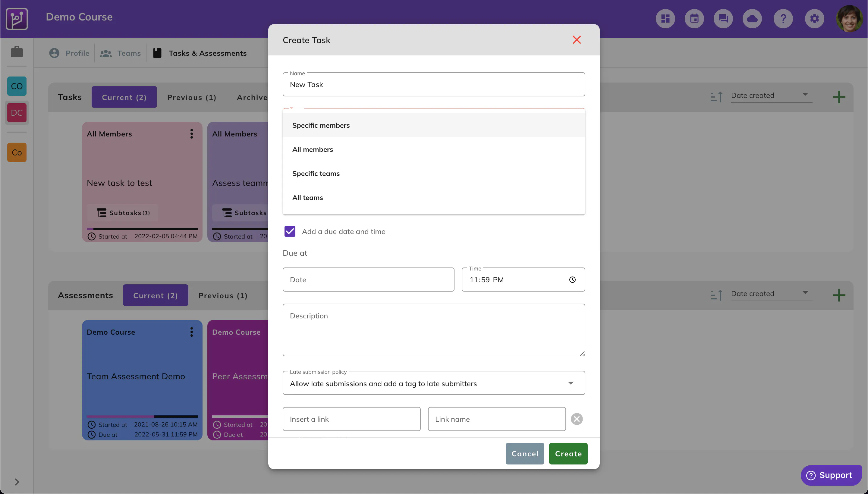The width and height of the screenshot is (868, 494).
Task: Expand the Late submission policy dropdown
Action: pos(434,383)
